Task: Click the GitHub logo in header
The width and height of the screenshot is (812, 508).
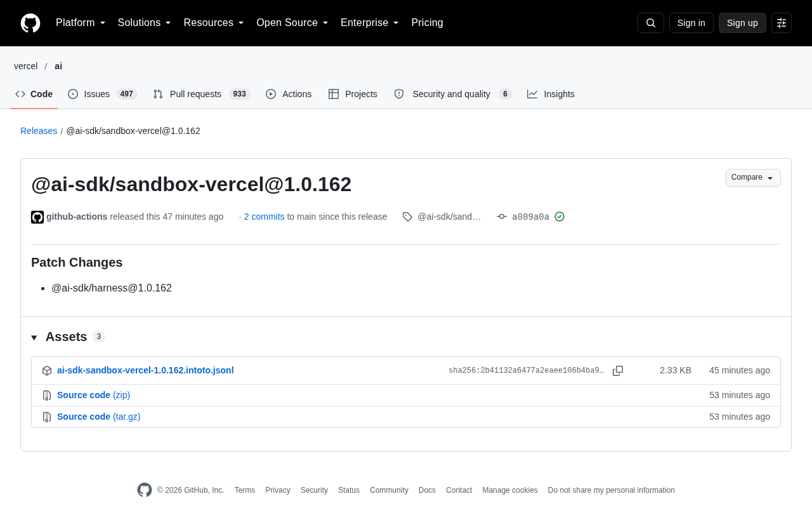Action: [30, 23]
